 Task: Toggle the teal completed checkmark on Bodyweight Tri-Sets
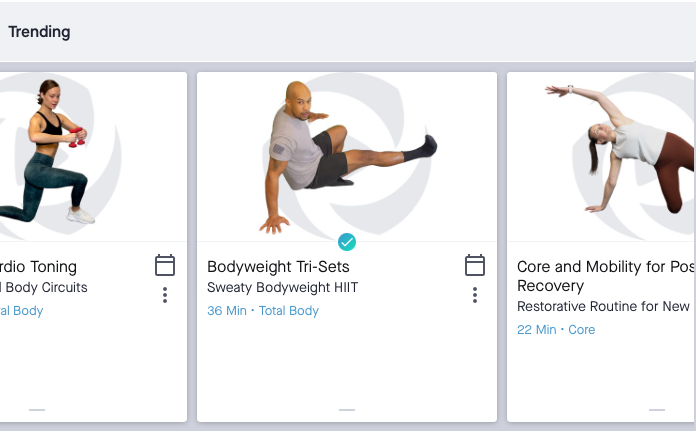click(347, 242)
